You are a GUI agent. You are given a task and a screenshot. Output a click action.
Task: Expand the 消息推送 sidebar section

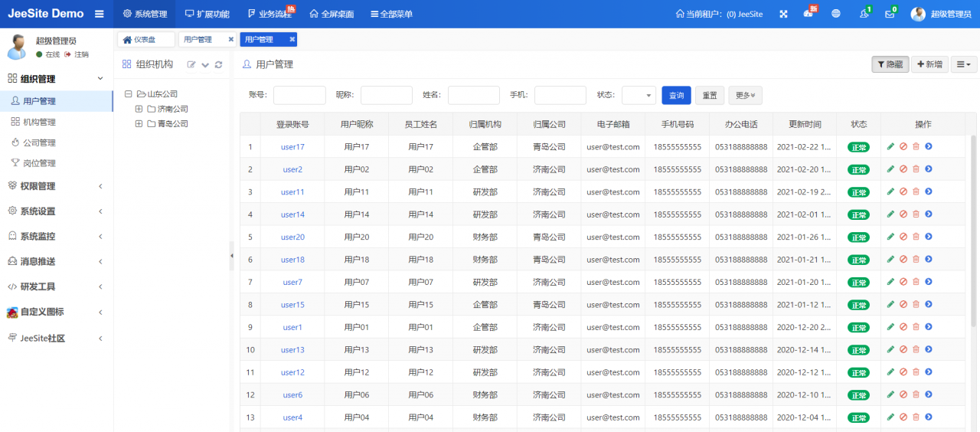(x=57, y=261)
